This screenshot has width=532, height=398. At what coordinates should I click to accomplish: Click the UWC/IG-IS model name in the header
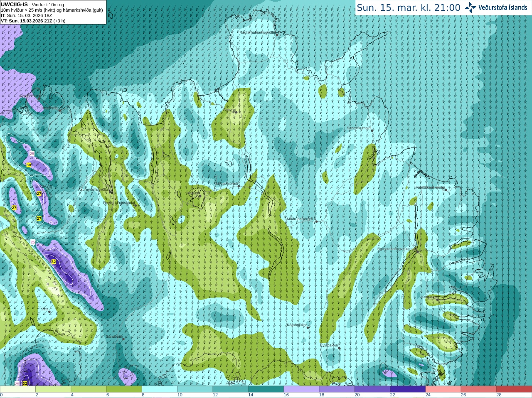click(14, 5)
